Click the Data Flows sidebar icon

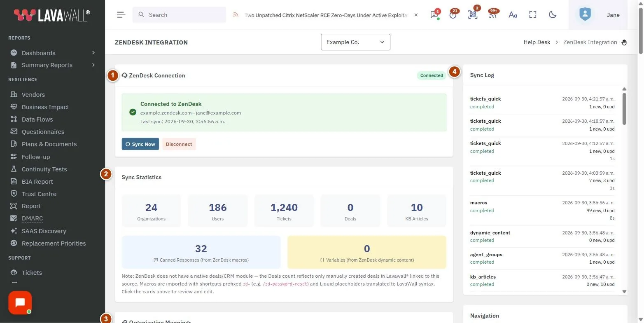(x=14, y=119)
